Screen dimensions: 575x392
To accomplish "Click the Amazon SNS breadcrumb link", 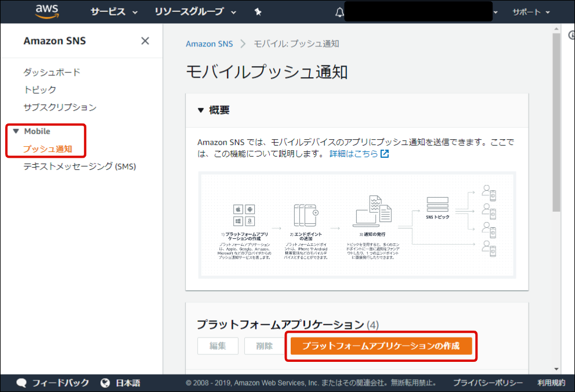I will (209, 43).
